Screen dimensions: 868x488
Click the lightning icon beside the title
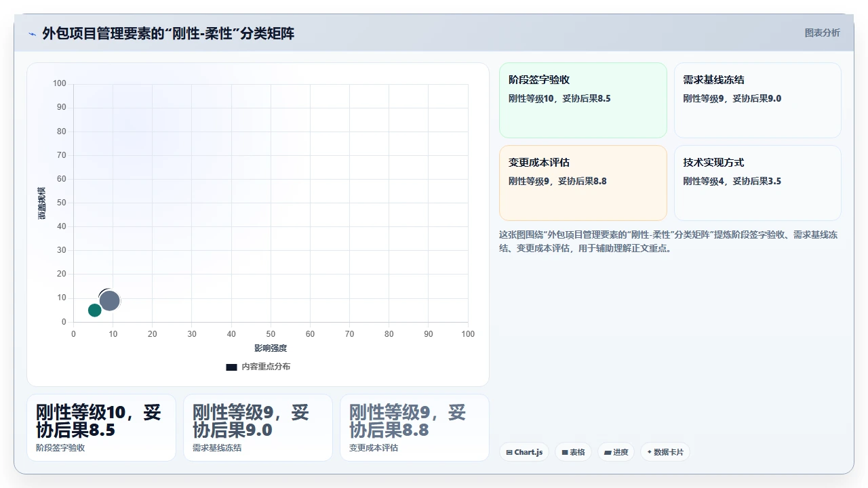pos(32,34)
